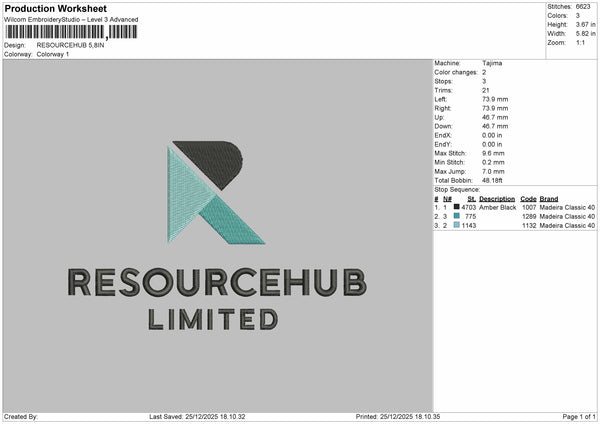Click stitch count 775 in row 2
Image resolution: width=600 pixels, height=424 pixels.
pos(471,217)
